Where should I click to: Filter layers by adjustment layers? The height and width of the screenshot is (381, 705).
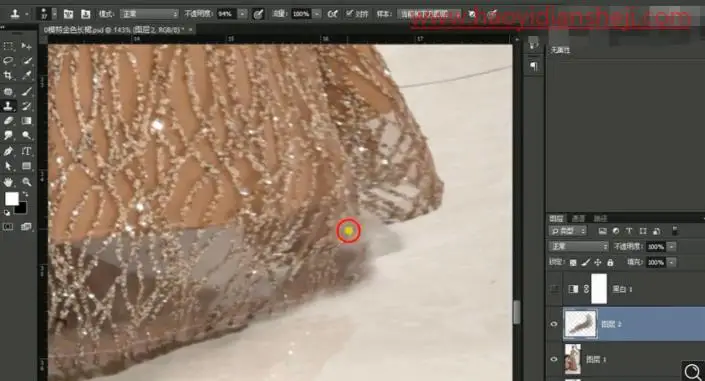tap(616, 231)
